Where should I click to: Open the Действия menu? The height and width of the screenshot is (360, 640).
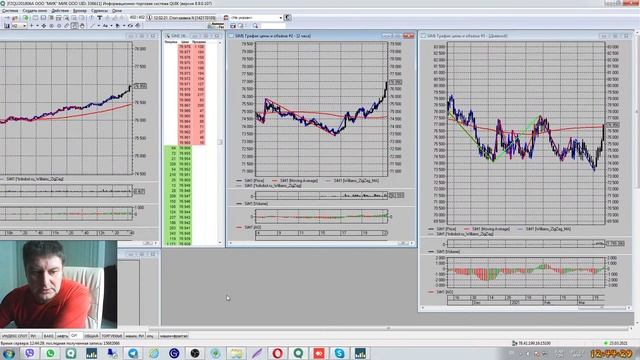(60, 11)
